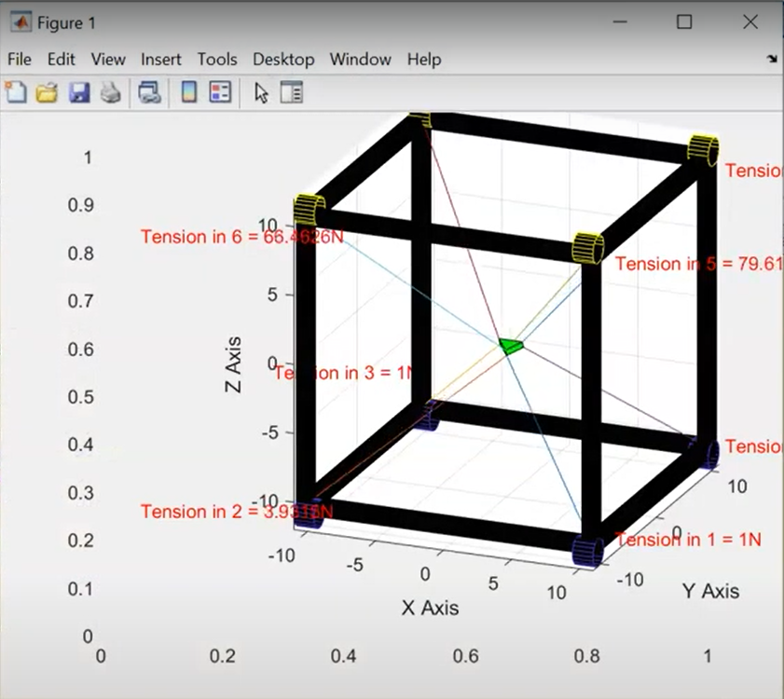Open the Insert menu
This screenshot has width=784, height=699.
pos(161,60)
